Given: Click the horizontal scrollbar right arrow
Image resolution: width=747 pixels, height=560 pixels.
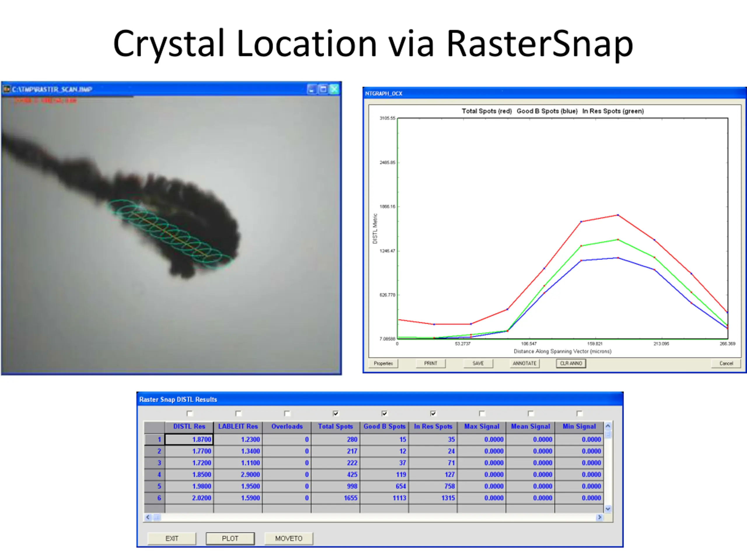Looking at the screenshot, I should tap(599, 517).
